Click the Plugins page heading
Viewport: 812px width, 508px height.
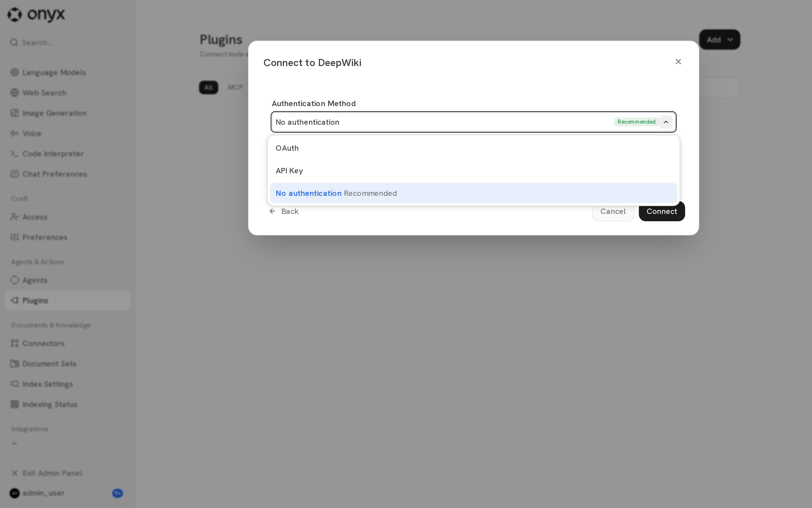(x=221, y=40)
